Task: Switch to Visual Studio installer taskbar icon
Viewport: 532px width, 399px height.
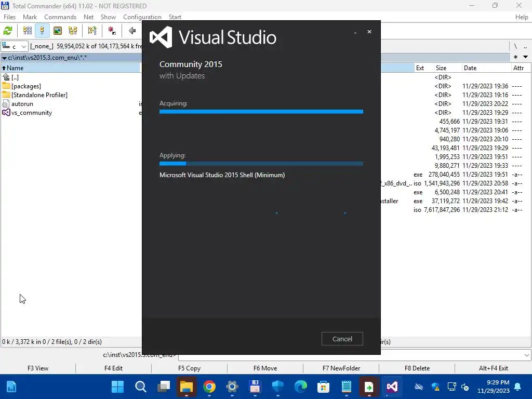Action: [392, 387]
